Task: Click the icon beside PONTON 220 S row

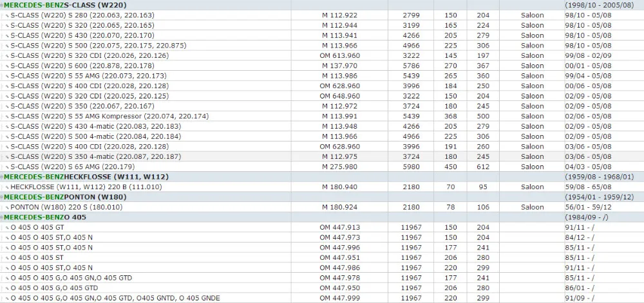Action: (x=7, y=207)
